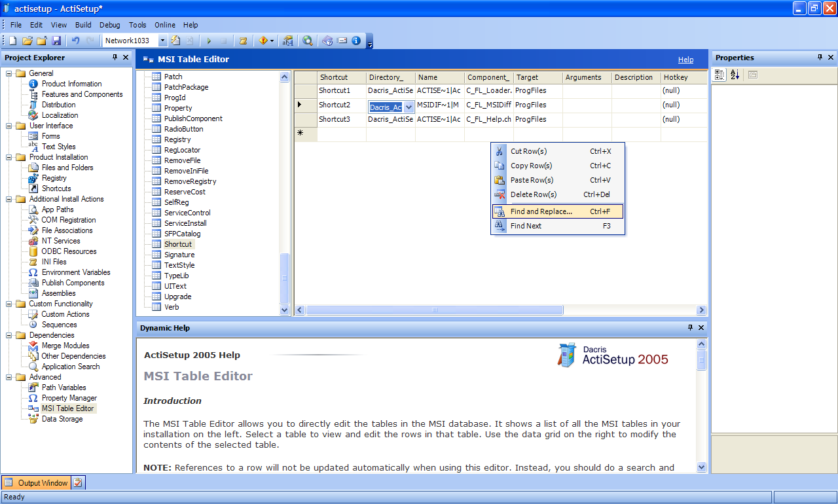
Task: Collapse the Additional Install Actions tree node
Action: 10,199
